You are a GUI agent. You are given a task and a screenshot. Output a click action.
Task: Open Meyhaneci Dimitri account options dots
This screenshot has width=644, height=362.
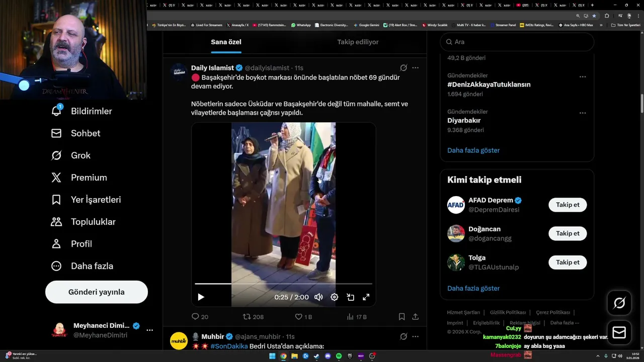point(149,330)
